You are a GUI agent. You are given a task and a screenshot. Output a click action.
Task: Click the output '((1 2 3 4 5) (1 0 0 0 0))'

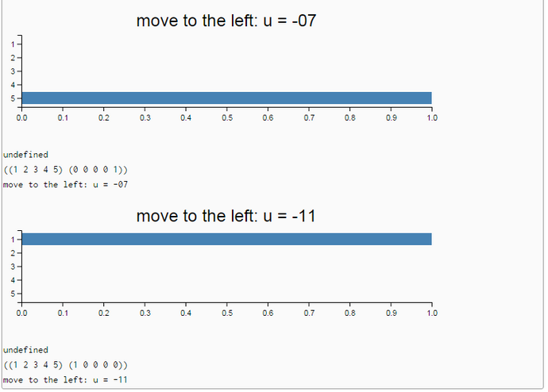tap(66, 365)
